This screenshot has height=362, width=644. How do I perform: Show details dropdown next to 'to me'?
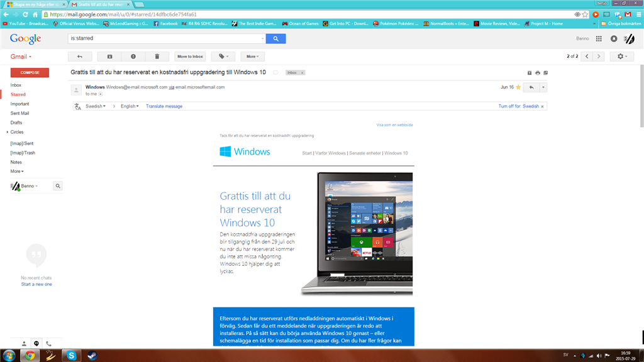coord(100,94)
